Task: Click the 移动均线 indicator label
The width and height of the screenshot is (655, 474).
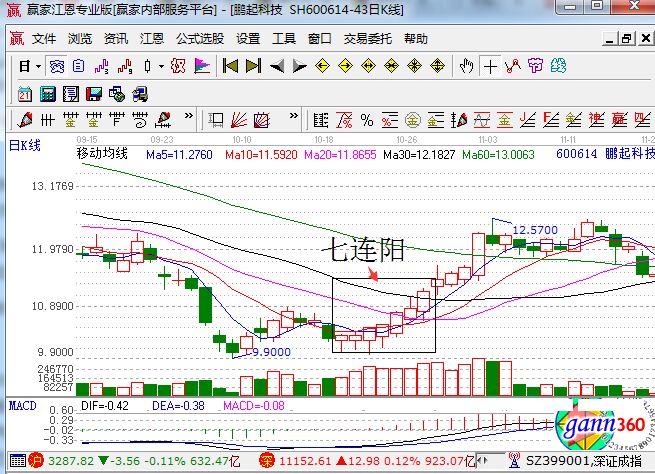Action: pyautogui.click(x=102, y=155)
